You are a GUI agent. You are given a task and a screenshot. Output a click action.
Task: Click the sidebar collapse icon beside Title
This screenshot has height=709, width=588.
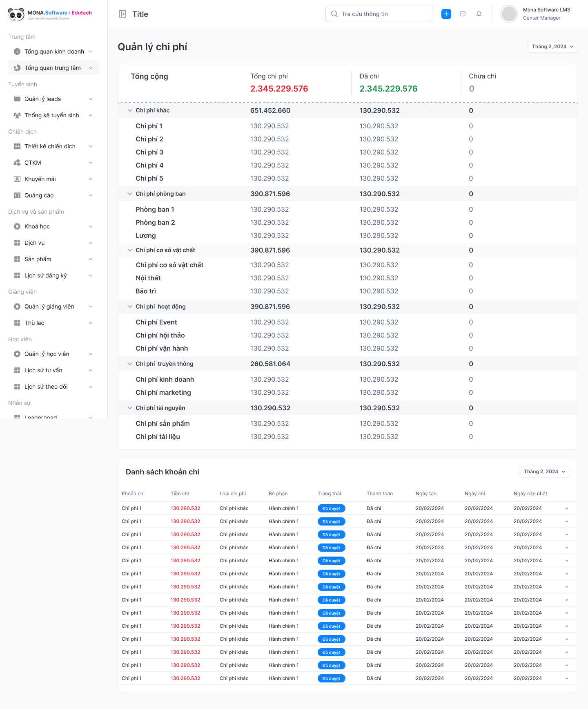[122, 14]
